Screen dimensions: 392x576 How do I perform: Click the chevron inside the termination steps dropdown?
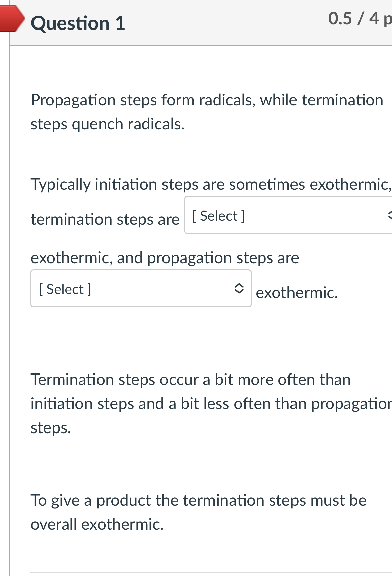[389, 216]
